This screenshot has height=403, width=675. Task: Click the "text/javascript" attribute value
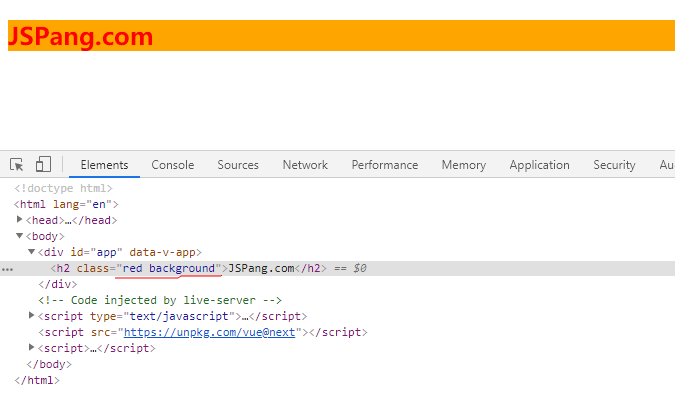179,316
